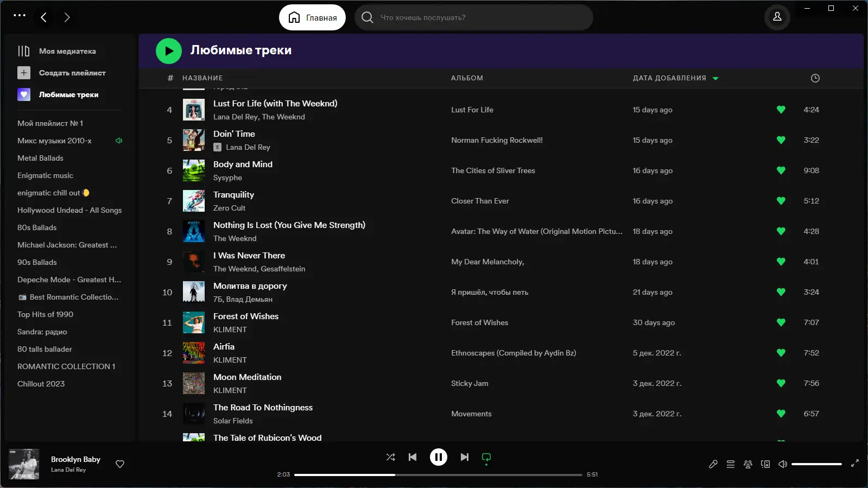Screen dimensions: 868x488
Task: Click the 'Moon Meditation' cover art
Action: [194, 383]
